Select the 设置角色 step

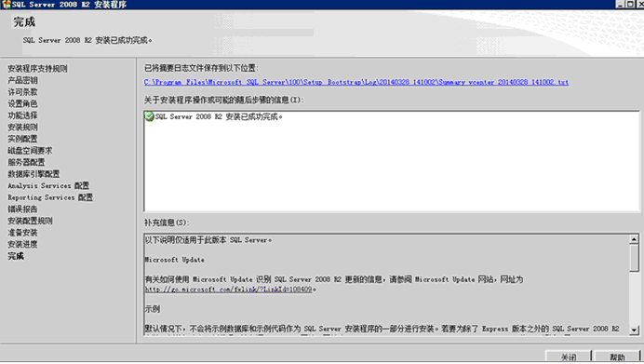tap(22, 103)
